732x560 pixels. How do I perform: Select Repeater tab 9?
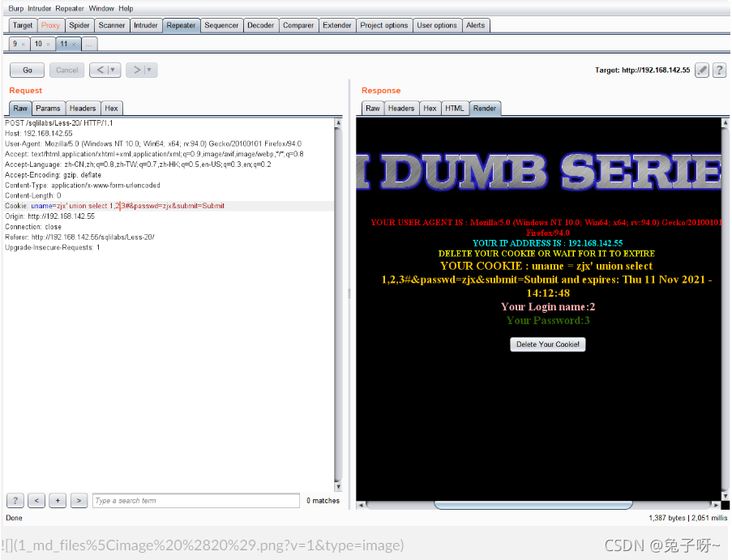(x=15, y=44)
